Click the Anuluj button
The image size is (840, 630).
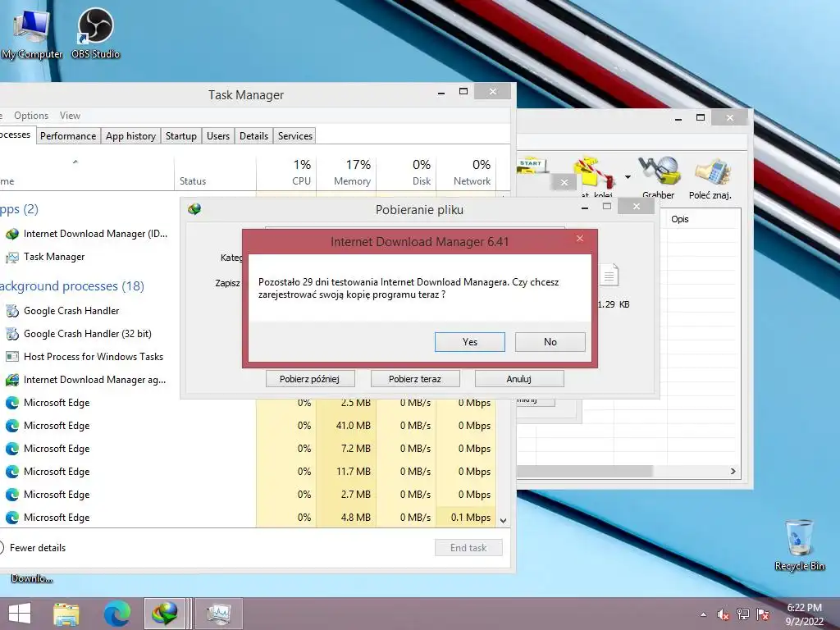pos(519,379)
